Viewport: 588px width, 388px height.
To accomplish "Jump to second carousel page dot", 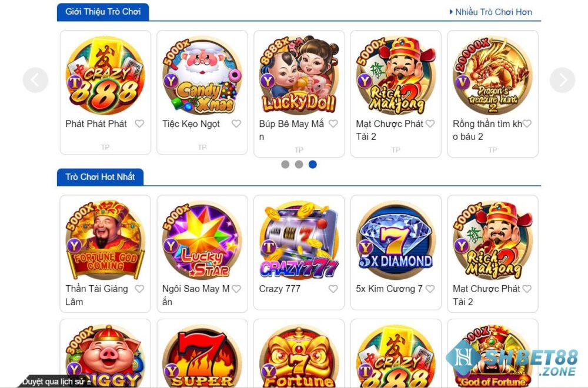I will coord(299,164).
